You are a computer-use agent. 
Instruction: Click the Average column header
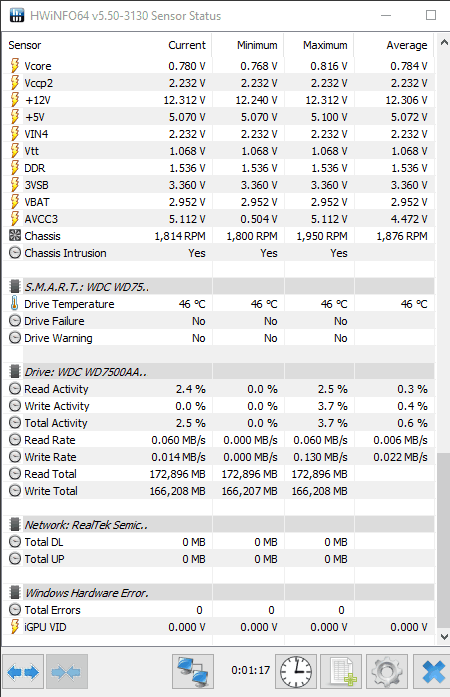point(406,45)
